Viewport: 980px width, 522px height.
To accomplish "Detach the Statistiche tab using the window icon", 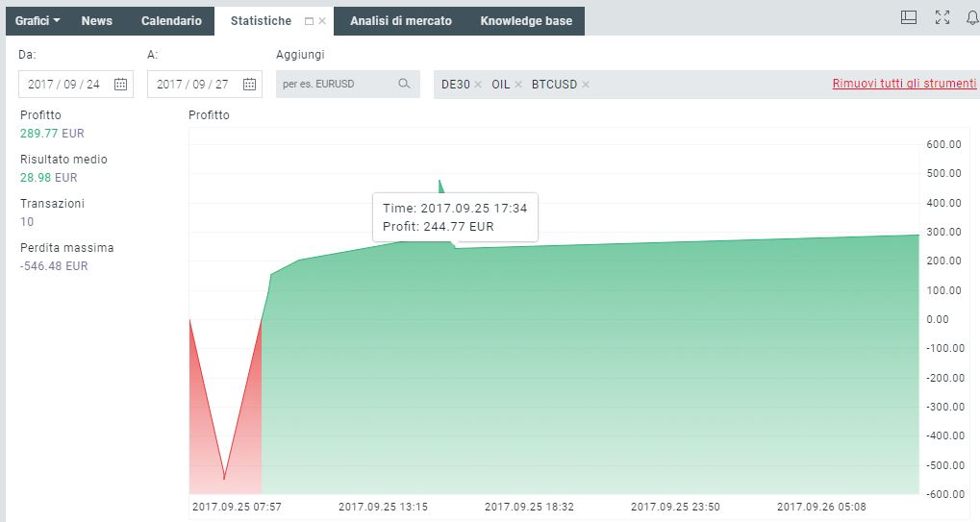I will click(x=309, y=21).
